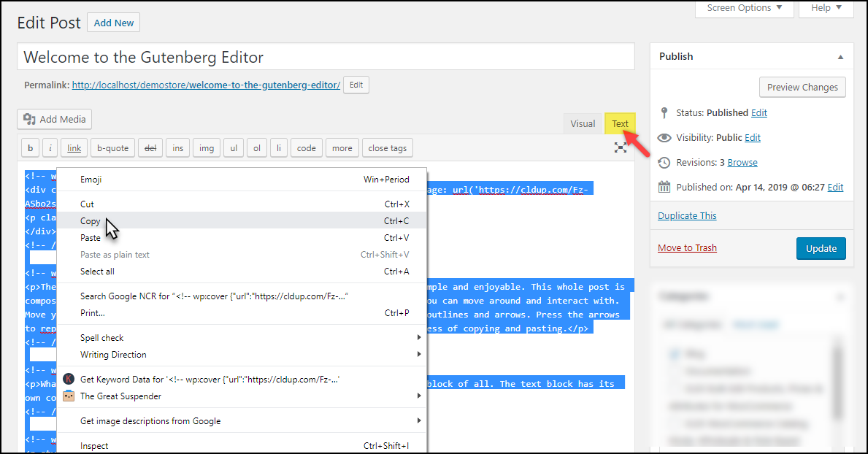Click the Preview Changes button
Screen dimensions: 868x454
tap(802, 87)
